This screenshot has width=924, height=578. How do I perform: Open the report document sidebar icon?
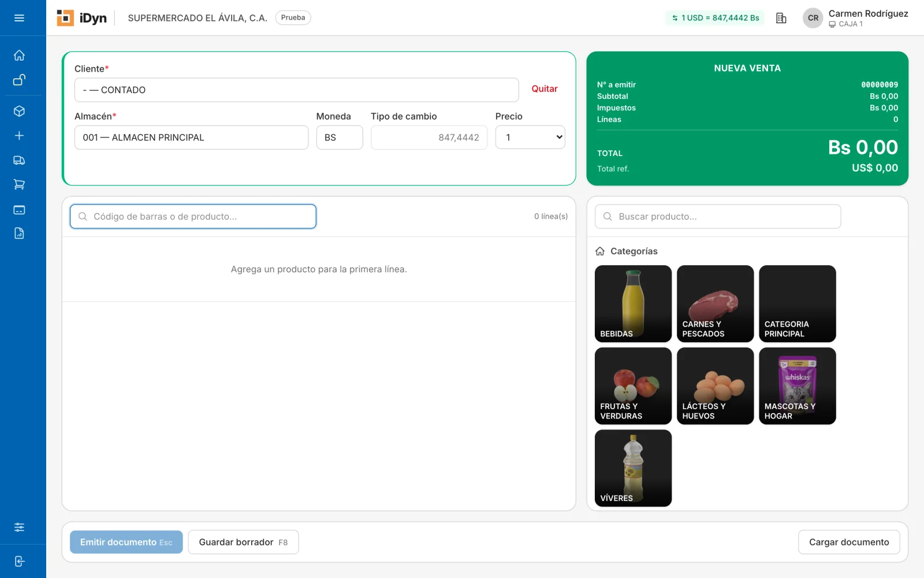19,234
